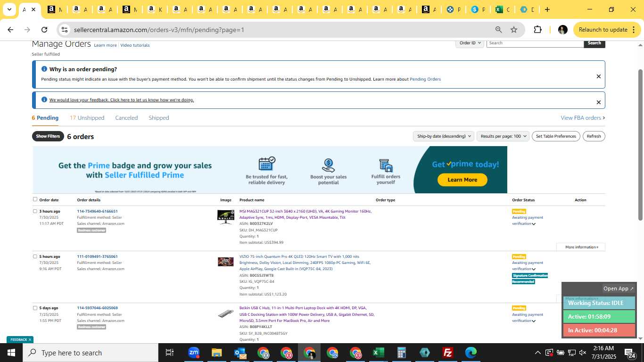Click the VIZIO TV product thumbnail
The image size is (644, 362).
tap(226, 262)
